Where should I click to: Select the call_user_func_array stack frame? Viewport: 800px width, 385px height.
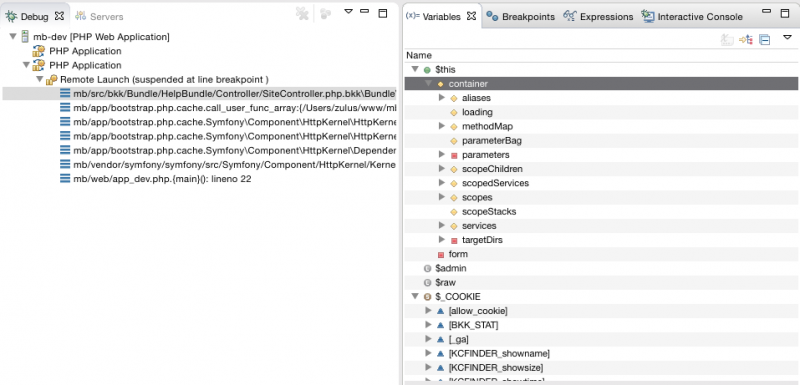[235, 108]
